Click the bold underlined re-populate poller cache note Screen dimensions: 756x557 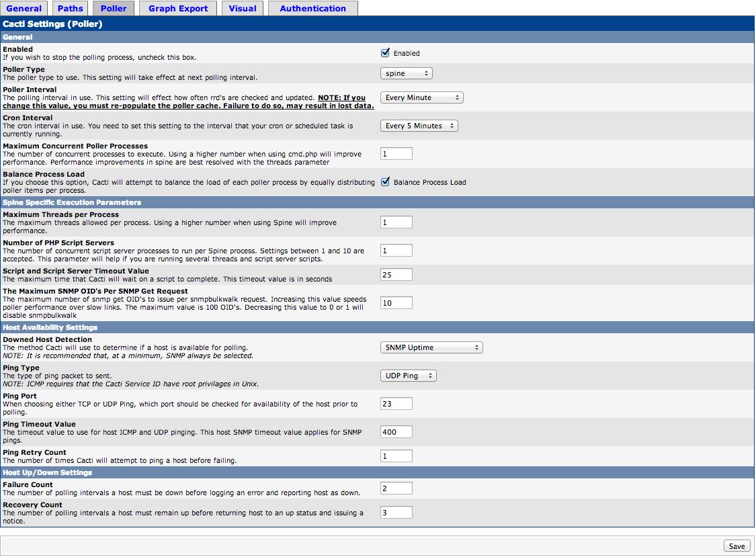(x=189, y=101)
